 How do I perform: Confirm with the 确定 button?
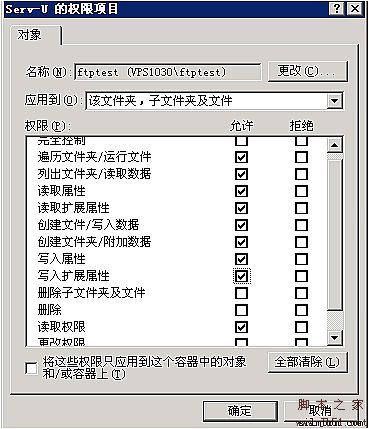pyautogui.click(x=240, y=411)
